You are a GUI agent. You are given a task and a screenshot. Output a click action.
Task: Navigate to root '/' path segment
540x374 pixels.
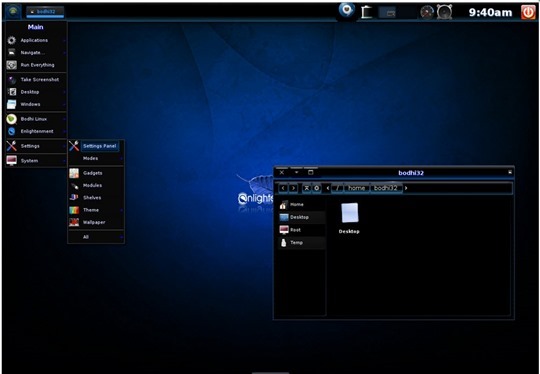[338, 188]
